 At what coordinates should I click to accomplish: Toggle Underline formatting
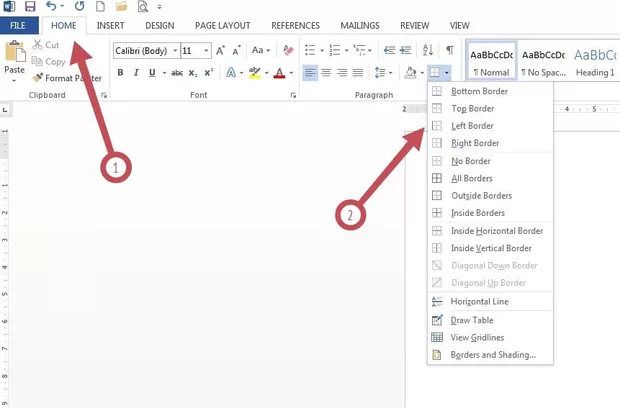152,73
